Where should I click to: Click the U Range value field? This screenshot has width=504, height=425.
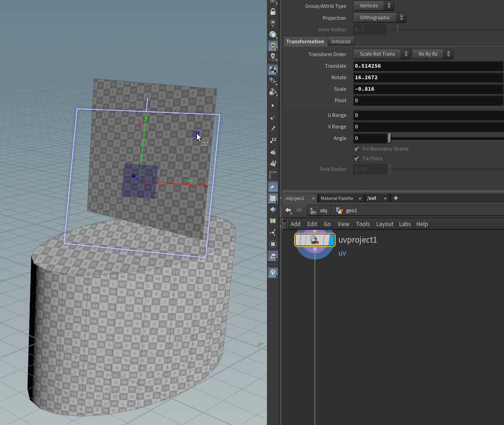428,115
